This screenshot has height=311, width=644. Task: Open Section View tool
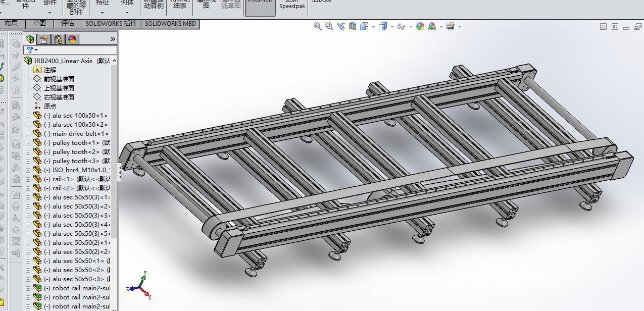pyautogui.click(x=353, y=26)
